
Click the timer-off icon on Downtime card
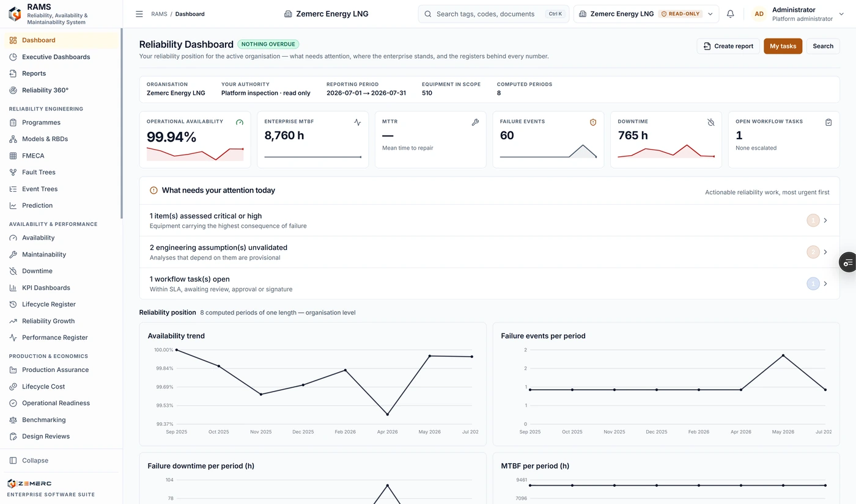(x=710, y=122)
